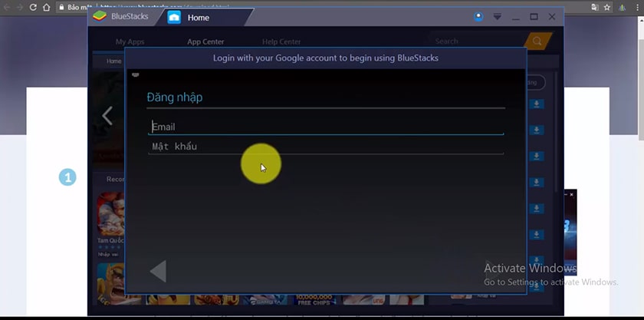Switch to the App Center tab
644x320 pixels.
pos(205,41)
